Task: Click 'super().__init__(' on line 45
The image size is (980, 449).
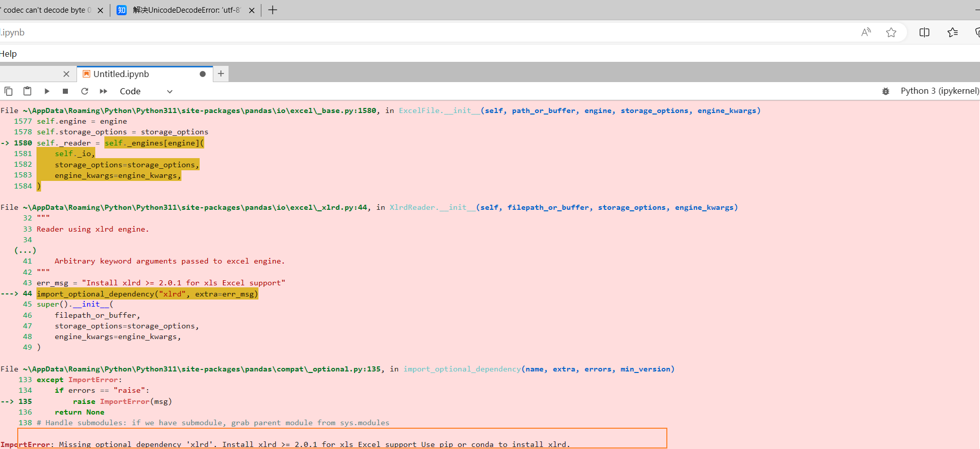Action: click(x=75, y=304)
